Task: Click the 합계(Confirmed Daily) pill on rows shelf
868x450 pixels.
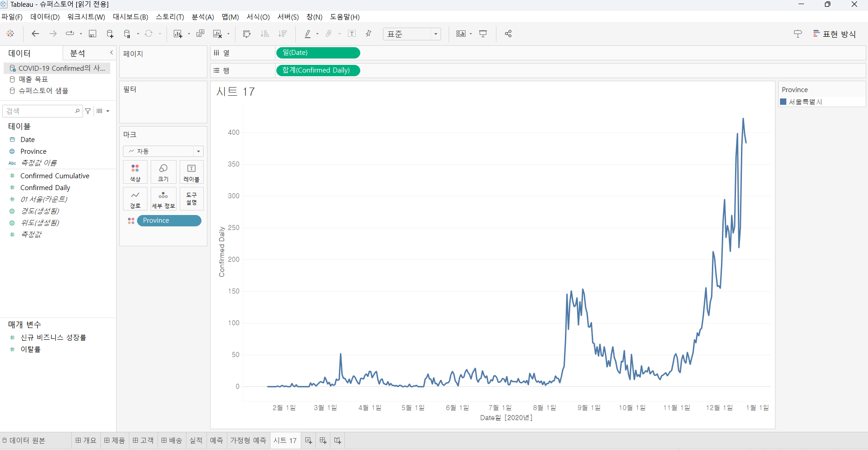Action: pos(318,70)
